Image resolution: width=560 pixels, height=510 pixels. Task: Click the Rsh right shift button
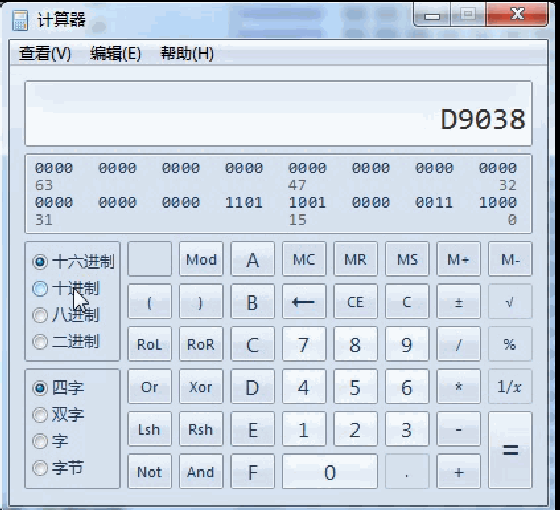coord(201,429)
